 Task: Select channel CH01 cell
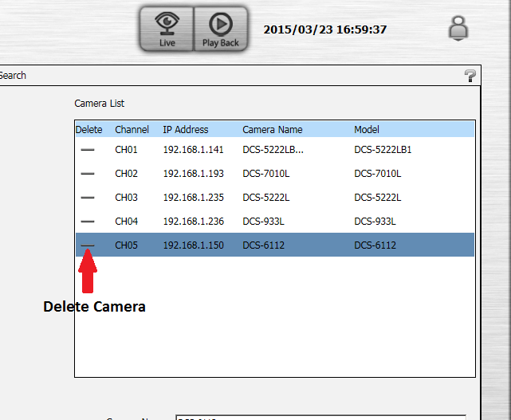126,150
